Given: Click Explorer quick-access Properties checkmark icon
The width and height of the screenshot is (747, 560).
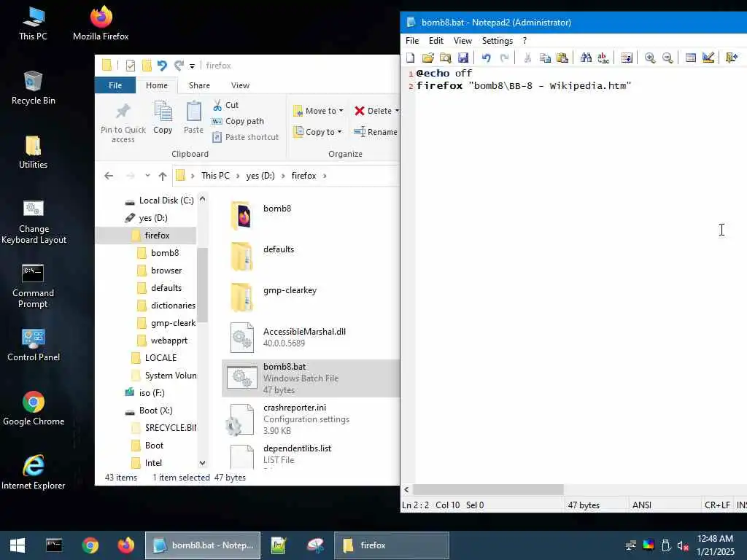Looking at the screenshot, I should tap(130, 66).
